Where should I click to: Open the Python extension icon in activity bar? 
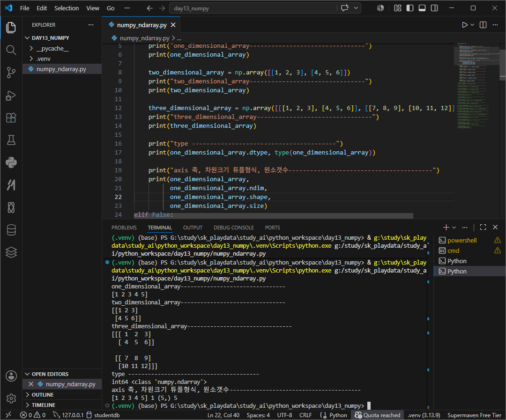11,162
